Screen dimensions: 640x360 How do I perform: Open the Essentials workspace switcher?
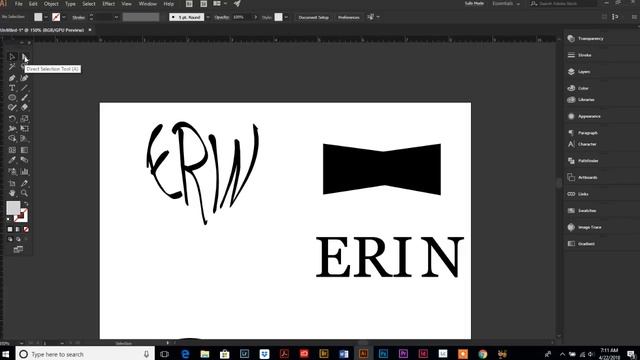(x=506, y=4)
